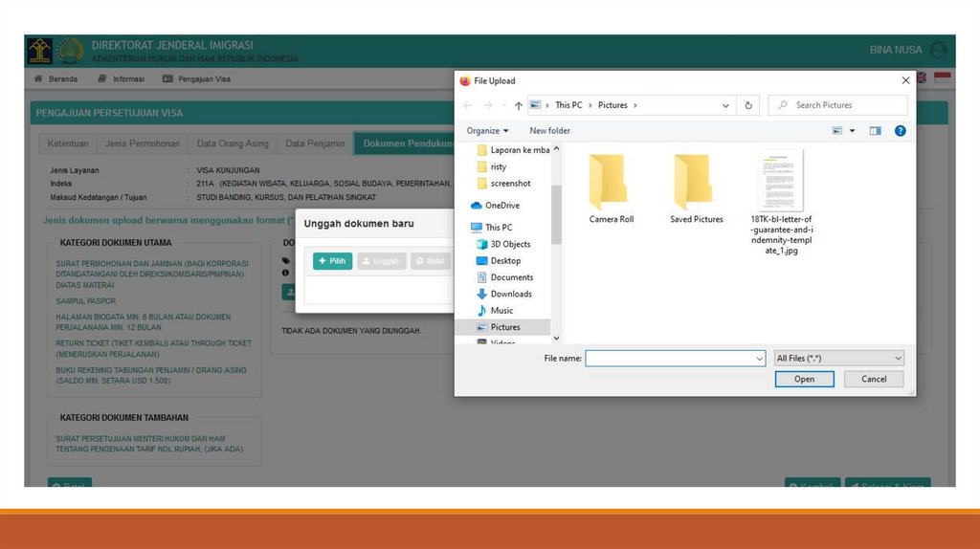Image resolution: width=980 pixels, height=549 pixels.
Task: Open Music in navigation tree
Action: coord(495,311)
